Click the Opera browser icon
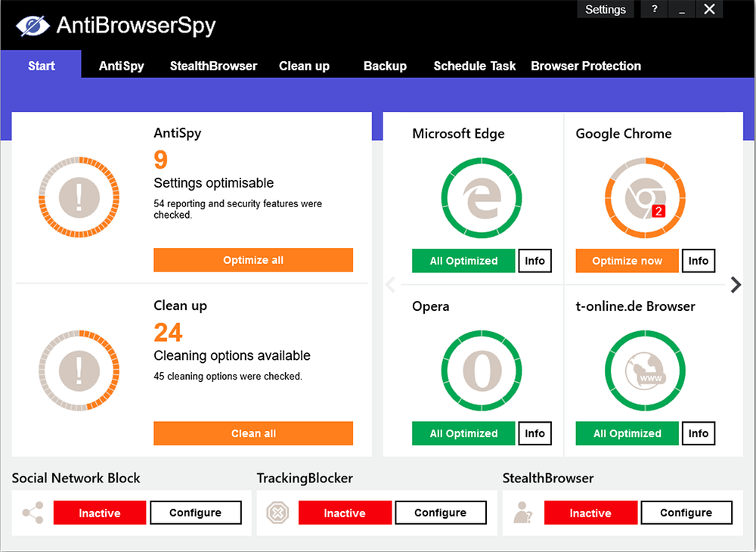The image size is (756, 552). 481,371
